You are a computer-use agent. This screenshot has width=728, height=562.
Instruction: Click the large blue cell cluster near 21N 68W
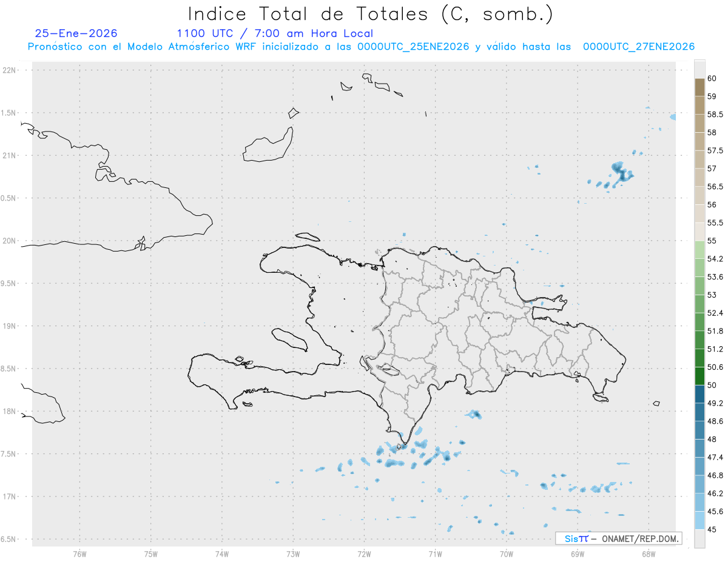point(621,172)
